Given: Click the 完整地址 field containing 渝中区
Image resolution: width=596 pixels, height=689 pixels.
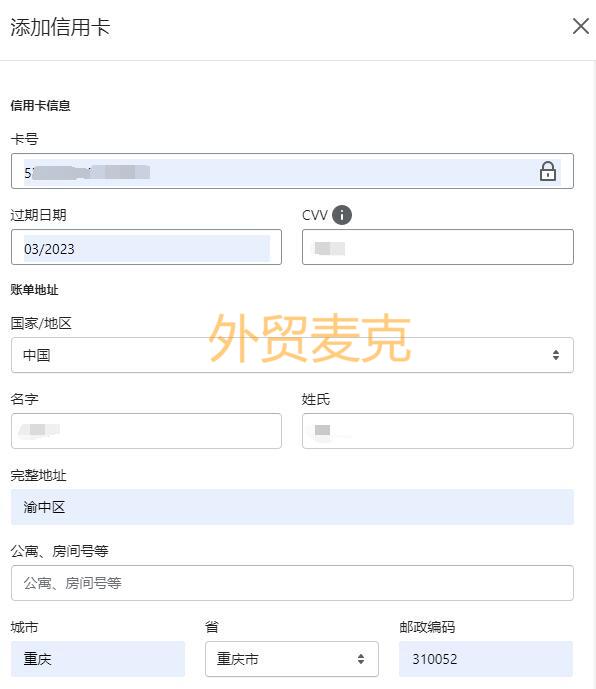Looking at the screenshot, I should click(x=292, y=507).
